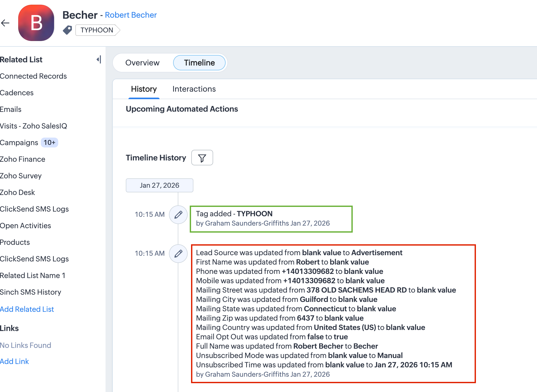Open the Timeline History filter
Viewport: 537px width, 392px height.
click(x=202, y=158)
